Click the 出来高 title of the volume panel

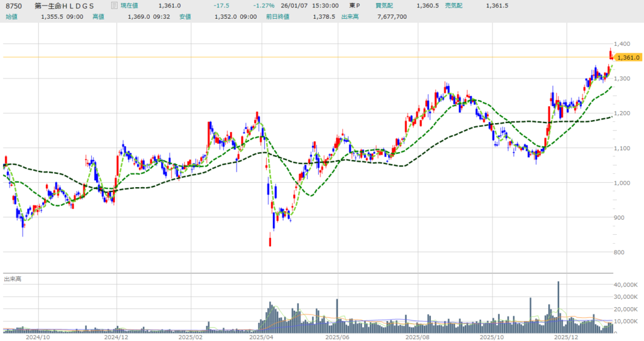point(13,278)
